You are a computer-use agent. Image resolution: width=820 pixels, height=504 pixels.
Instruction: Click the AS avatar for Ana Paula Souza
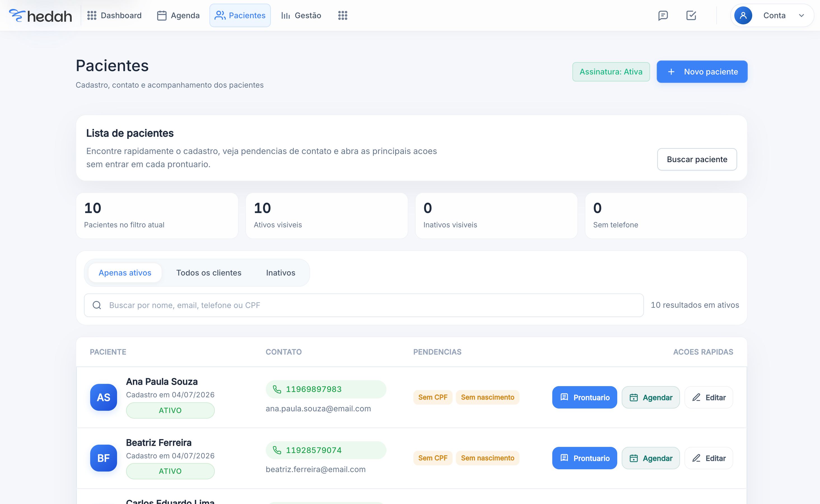(103, 397)
